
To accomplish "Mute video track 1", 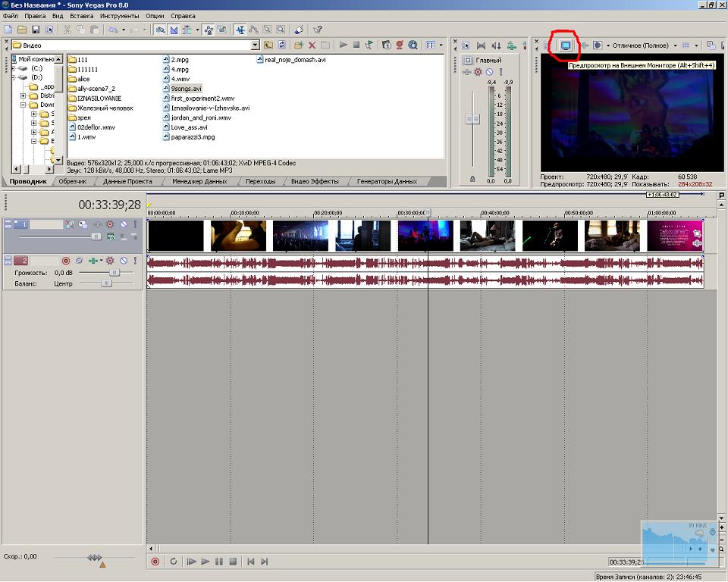I will 124,224.
